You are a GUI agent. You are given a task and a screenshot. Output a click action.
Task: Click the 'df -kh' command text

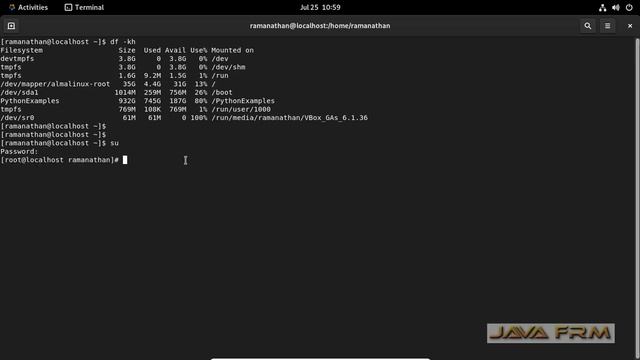pyautogui.click(x=122, y=42)
